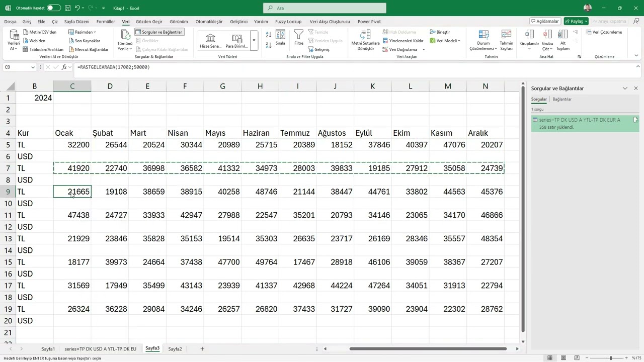The image size is (644, 362).
Task: Switch to the Sayfa2 sheet tab
Action: tap(175, 349)
